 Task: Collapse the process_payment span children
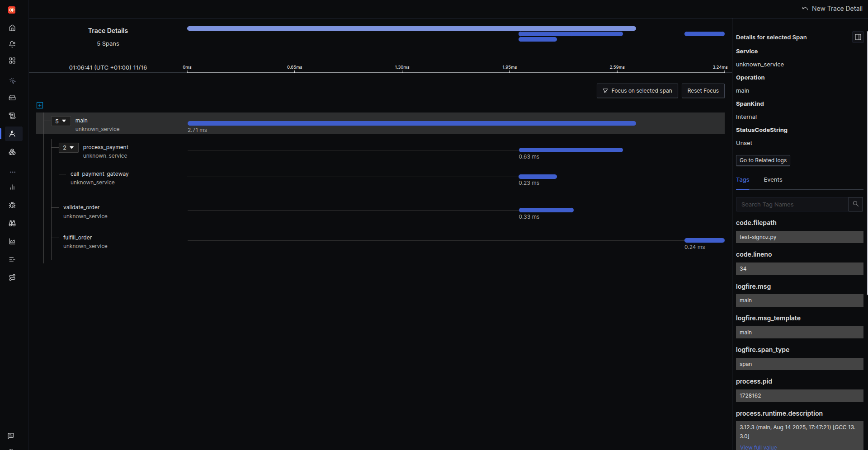click(68, 148)
